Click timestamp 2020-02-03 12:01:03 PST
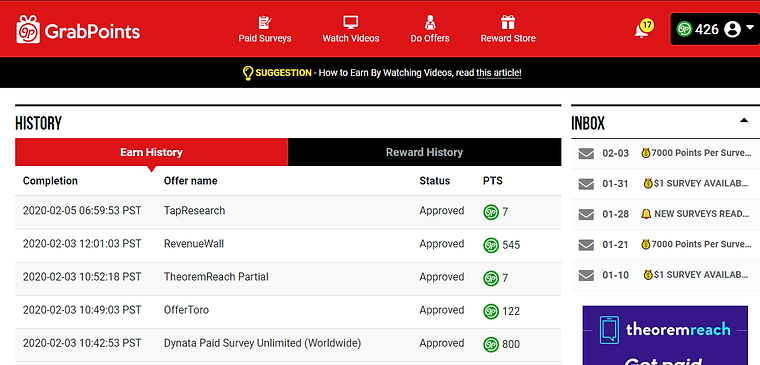 82,244
